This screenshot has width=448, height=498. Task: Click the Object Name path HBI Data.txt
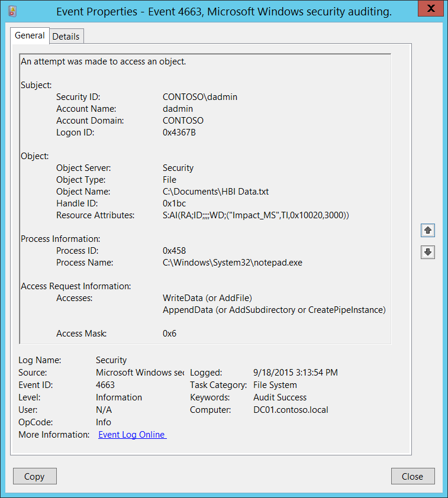pyautogui.click(x=216, y=192)
